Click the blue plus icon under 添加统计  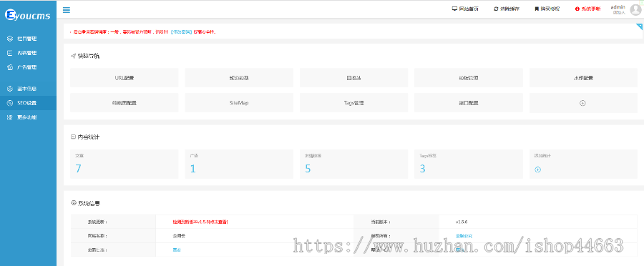(x=537, y=169)
